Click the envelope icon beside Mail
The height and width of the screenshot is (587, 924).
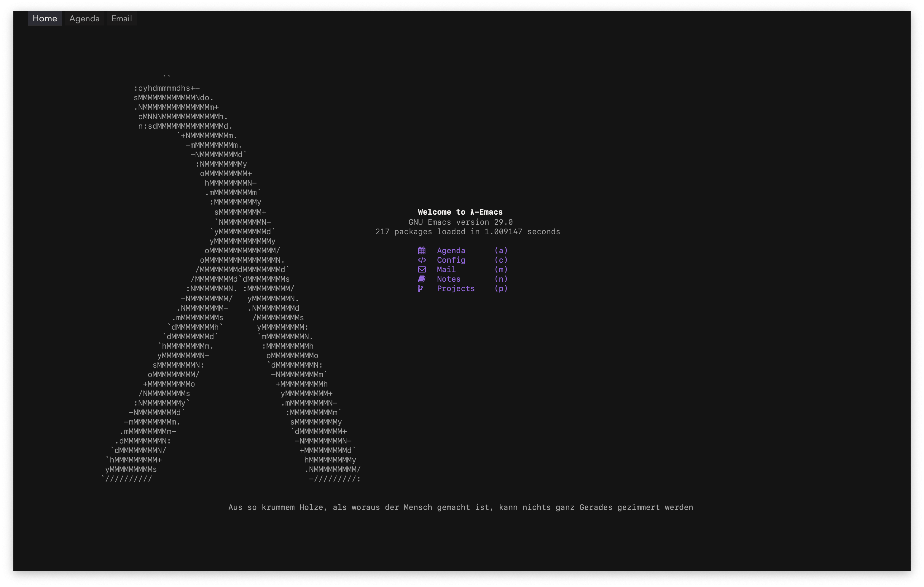(421, 269)
